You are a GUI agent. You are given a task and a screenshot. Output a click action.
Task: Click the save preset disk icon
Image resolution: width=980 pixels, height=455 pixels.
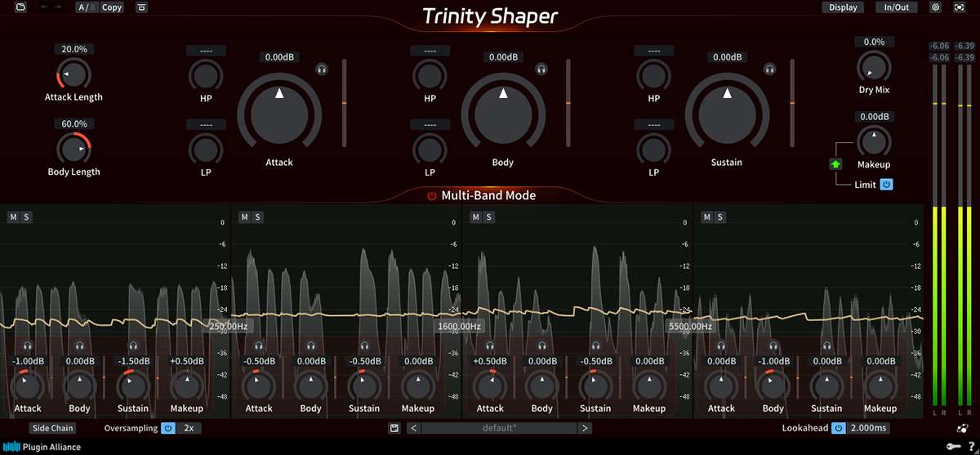[394, 428]
